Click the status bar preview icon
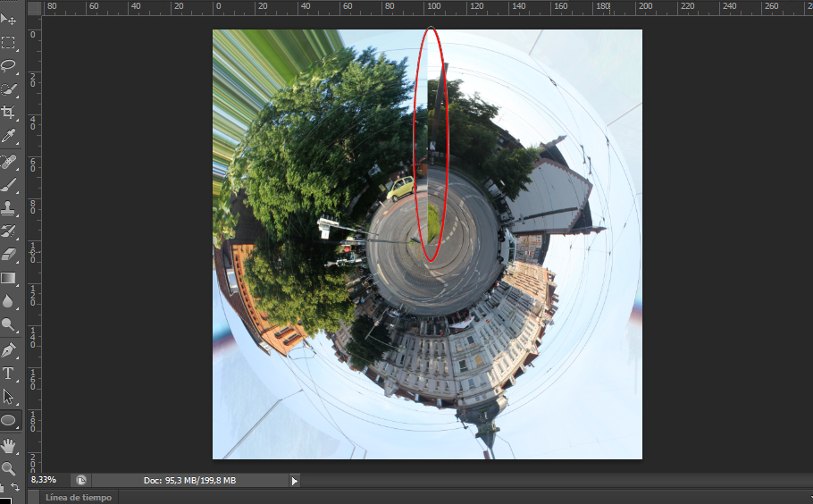Screen dimensions: 813x504 click(x=81, y=480)
